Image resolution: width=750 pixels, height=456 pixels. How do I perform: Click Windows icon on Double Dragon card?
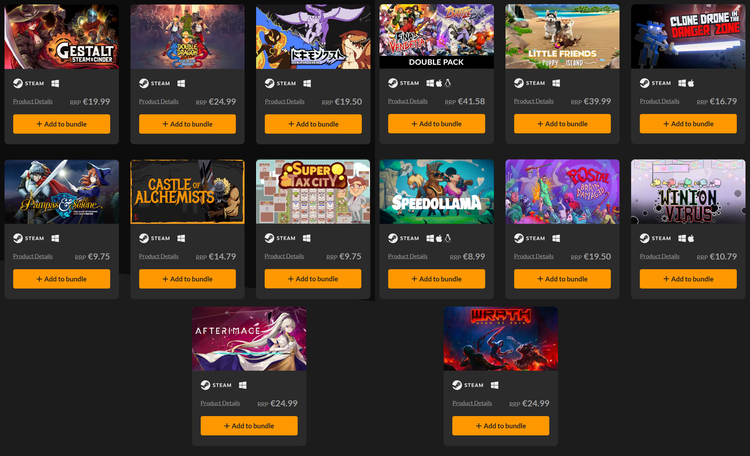181,83
